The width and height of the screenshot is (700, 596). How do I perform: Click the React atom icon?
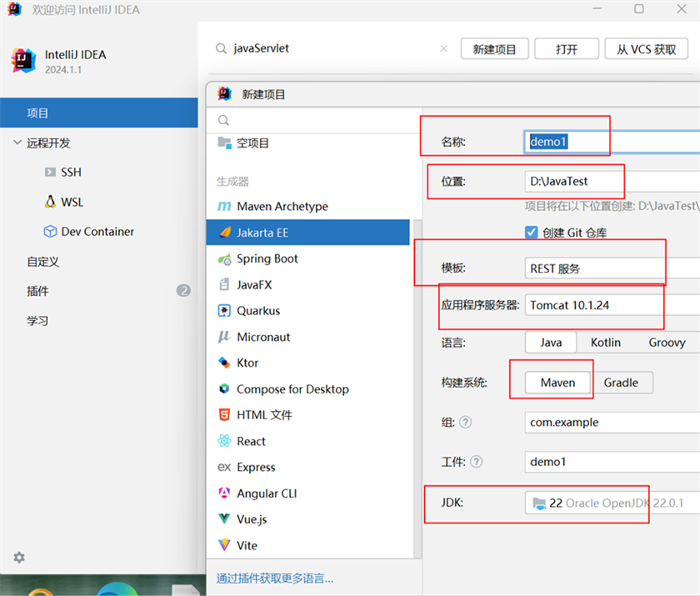click(224, 441)
